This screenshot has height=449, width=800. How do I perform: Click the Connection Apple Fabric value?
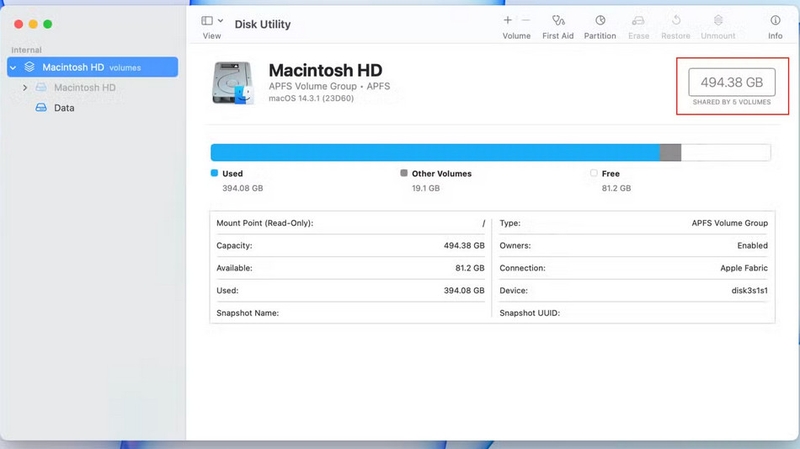[744, 268]
